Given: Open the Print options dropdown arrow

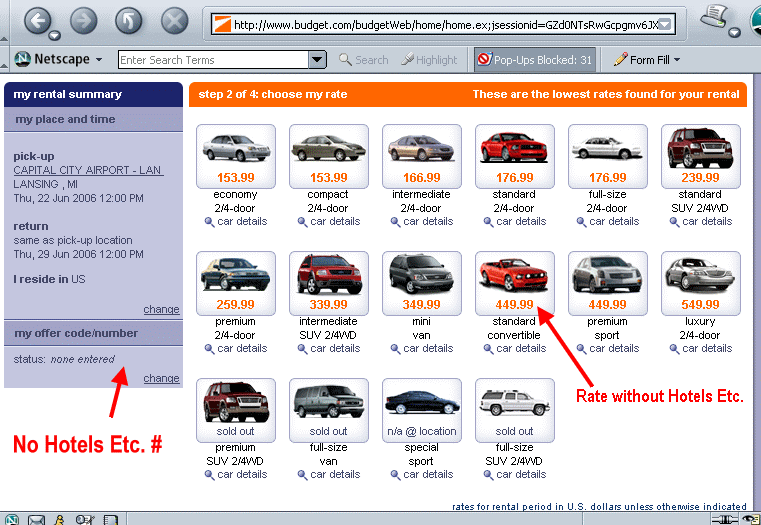Looking at the screenshot, I should [735, 33].
